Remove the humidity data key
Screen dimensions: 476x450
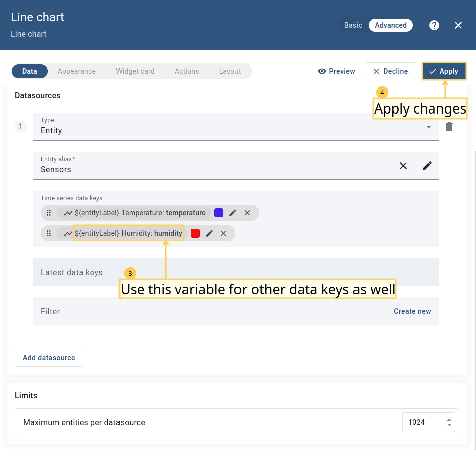(x=223, y=233)
